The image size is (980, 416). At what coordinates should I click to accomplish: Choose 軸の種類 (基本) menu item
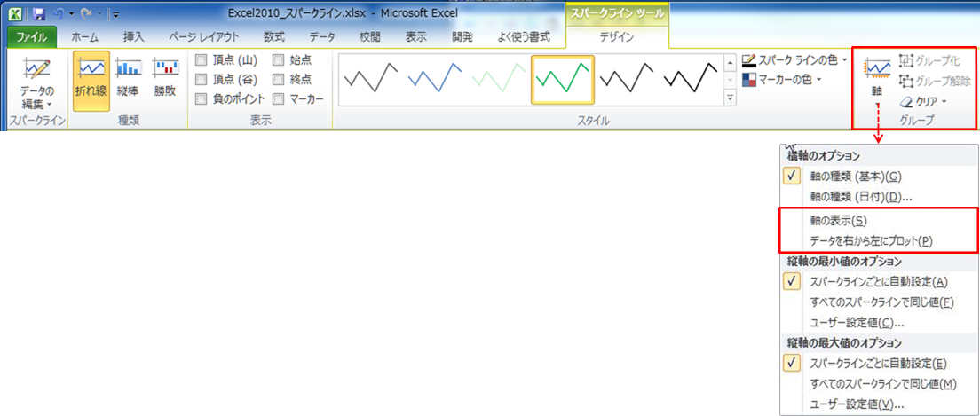[878, 177]
